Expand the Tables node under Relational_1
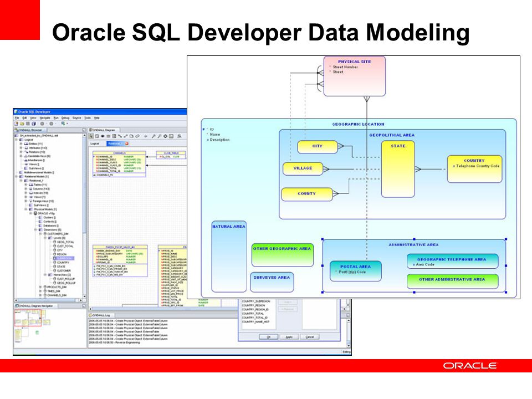The width and height of the screenshot is (532, 399). pyautogui.click(x=26, y=185)
